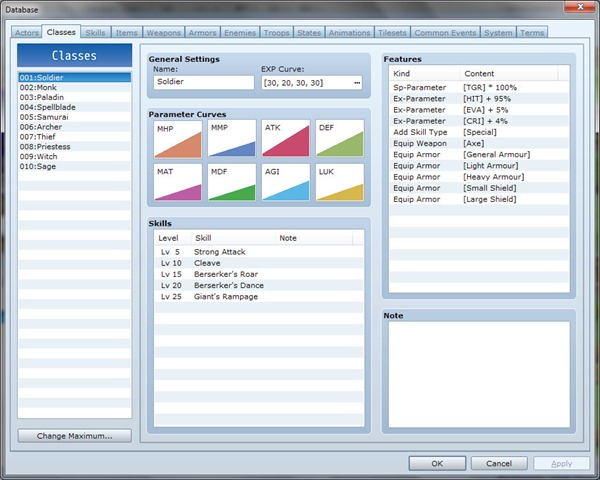Switch to the Common Events tab

click(444, 33)
